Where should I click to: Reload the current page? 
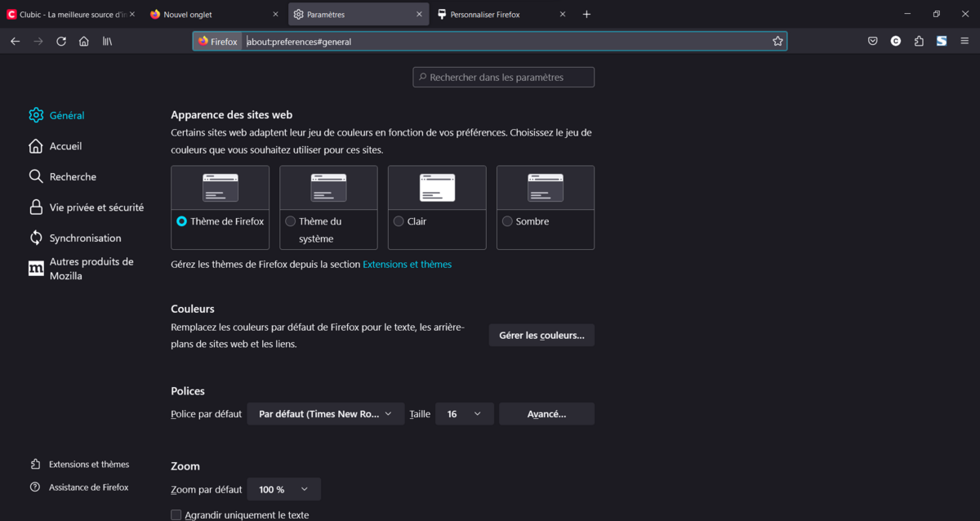[61, 41]
